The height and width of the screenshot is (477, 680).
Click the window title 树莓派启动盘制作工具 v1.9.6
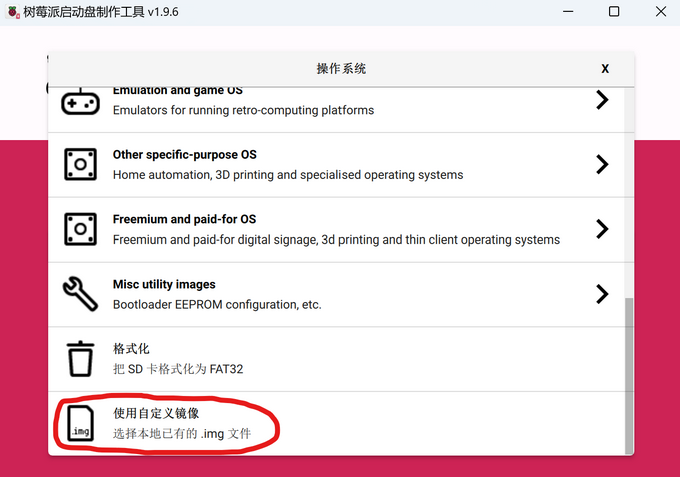[101, 12]
